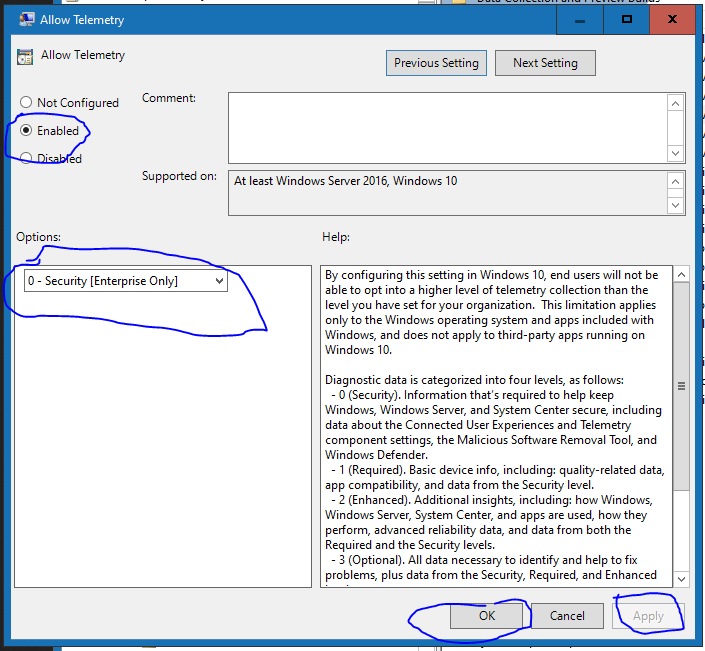
Task: Click inside the Comment text box
Action: click(x=448, y=128)
